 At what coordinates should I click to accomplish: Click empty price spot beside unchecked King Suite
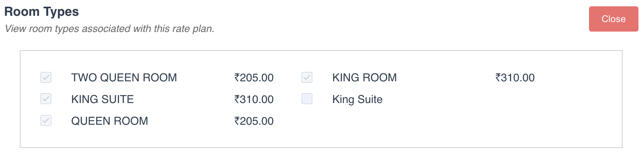click(x=515, y=99)
